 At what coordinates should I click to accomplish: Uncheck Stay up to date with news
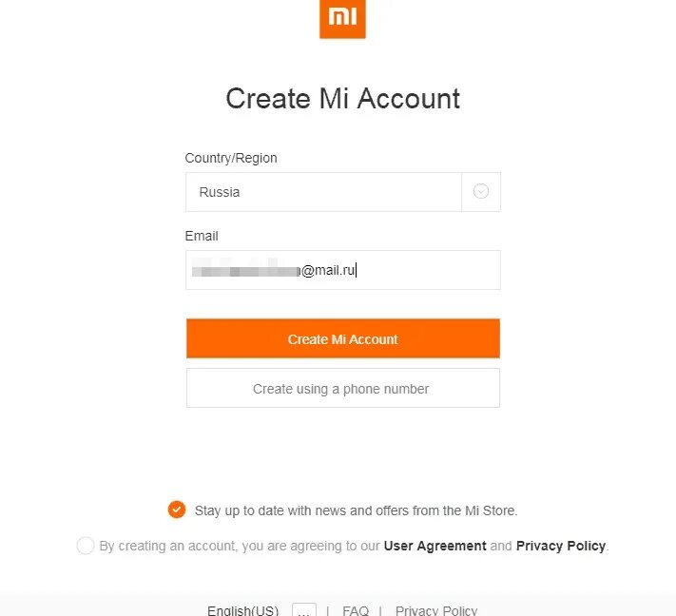coord(176,510)
